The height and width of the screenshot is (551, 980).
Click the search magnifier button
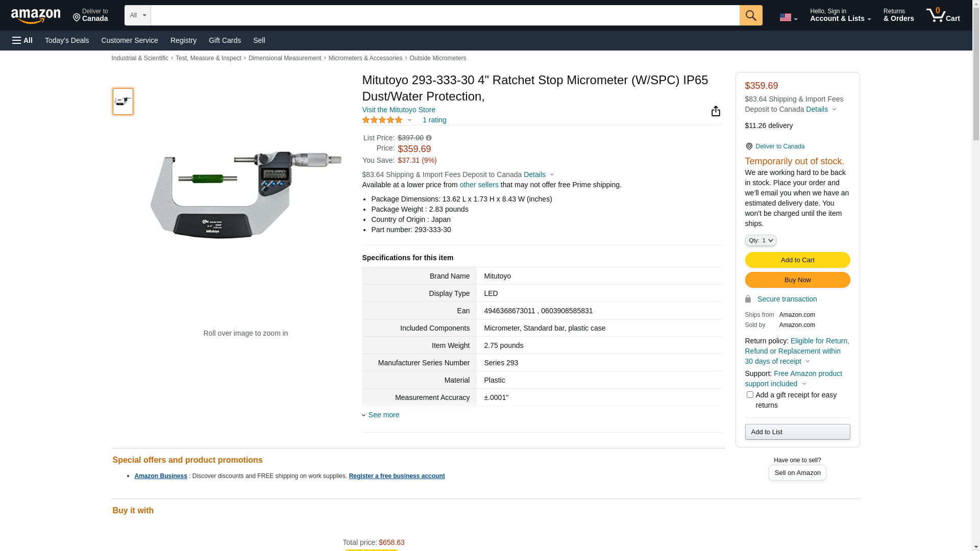[750, 15]
